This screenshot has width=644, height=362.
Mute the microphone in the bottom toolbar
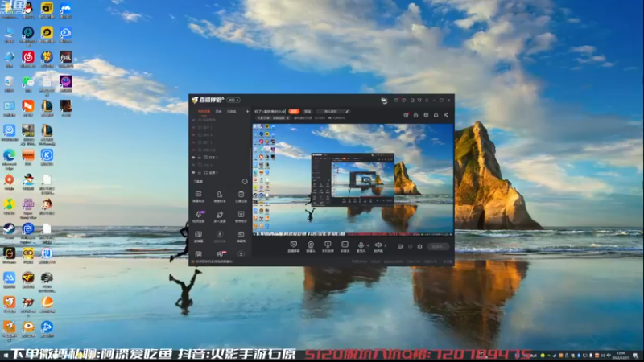(x=361, y=245)
